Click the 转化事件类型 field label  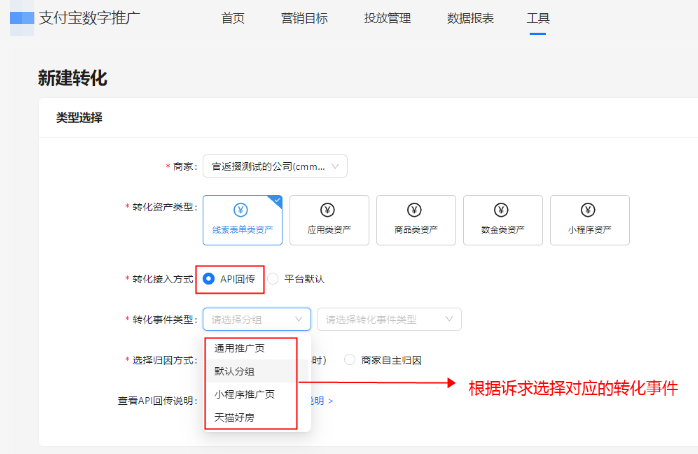[162, 320]
